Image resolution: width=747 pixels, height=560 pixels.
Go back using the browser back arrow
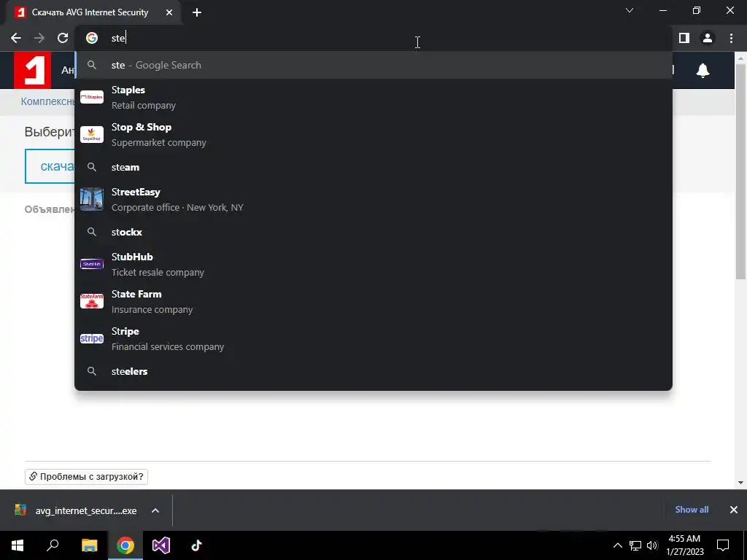tap(16, 38)
